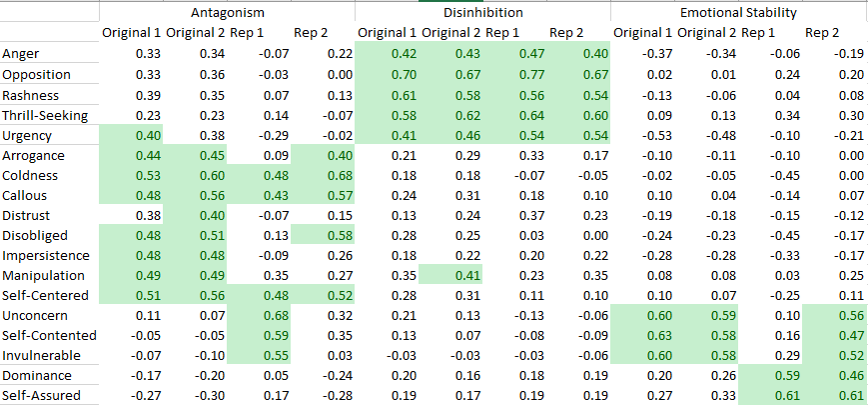Select the Self-Assured row label cell
Screen dimensions: 868x405
click(x=40, y=396)
